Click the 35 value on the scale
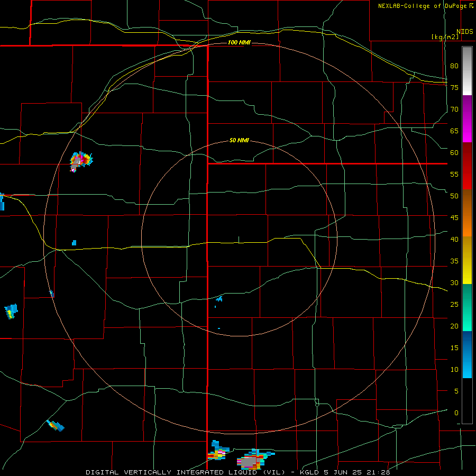 click(454, 261)
